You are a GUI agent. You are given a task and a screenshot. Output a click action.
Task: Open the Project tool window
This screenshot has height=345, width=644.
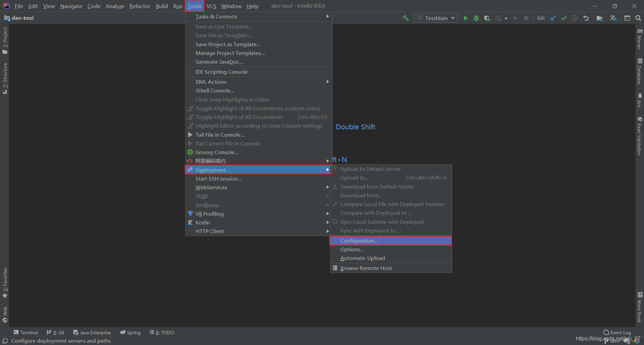click(x=5, y=41)
